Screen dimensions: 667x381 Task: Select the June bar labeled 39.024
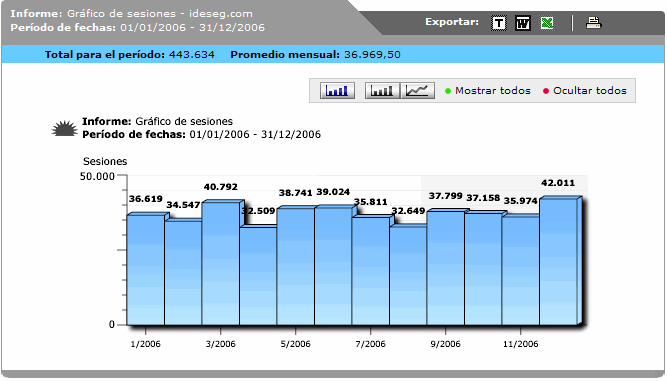(x=333, y=266)
